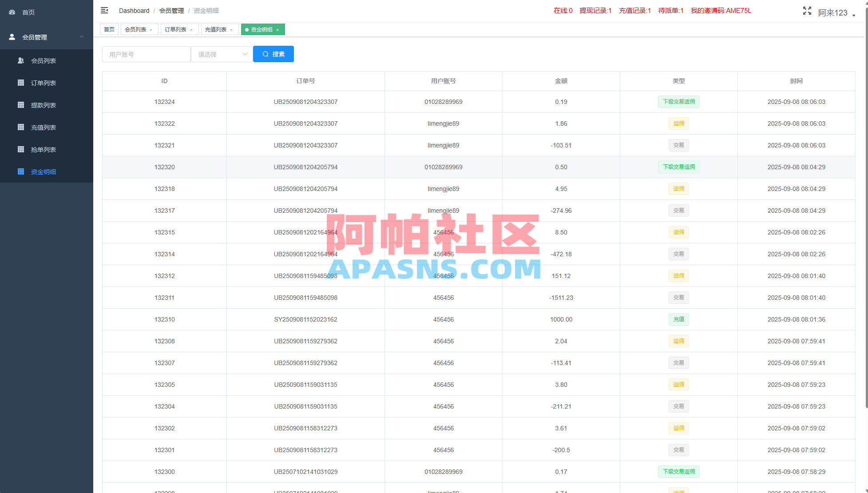Close the 会员列表 tab

(x=151, y=30)
